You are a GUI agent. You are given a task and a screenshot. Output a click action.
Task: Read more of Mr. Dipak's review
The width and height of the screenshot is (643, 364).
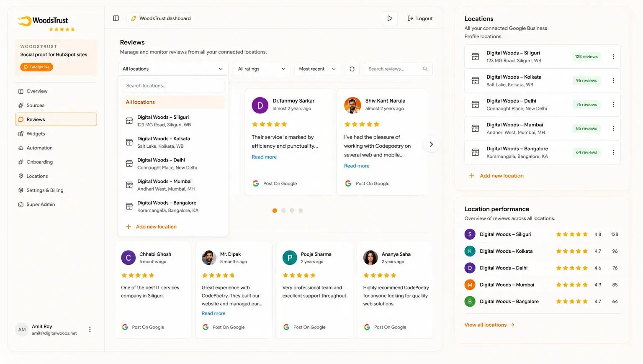coord(213,313)
